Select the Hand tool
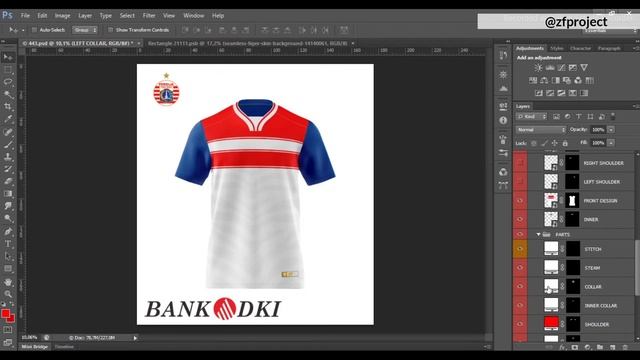The height and width of the screenshot is (360, 640). tap(8, 282)
